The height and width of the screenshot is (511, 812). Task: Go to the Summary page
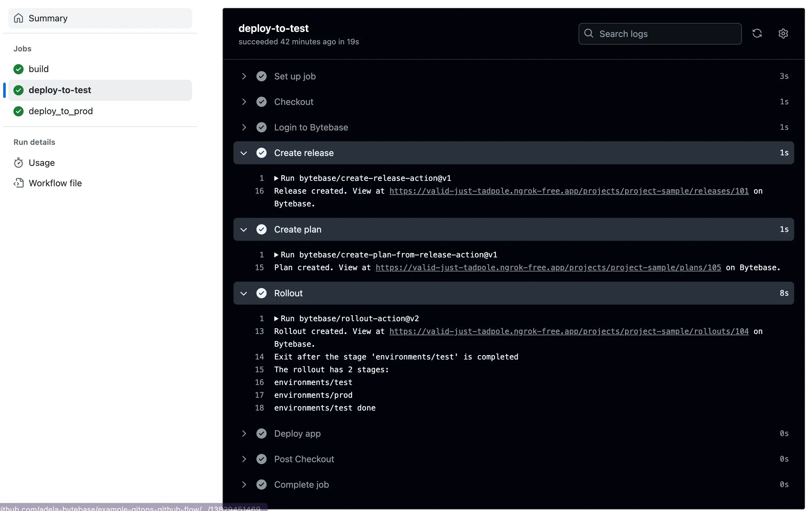(48, 18)
